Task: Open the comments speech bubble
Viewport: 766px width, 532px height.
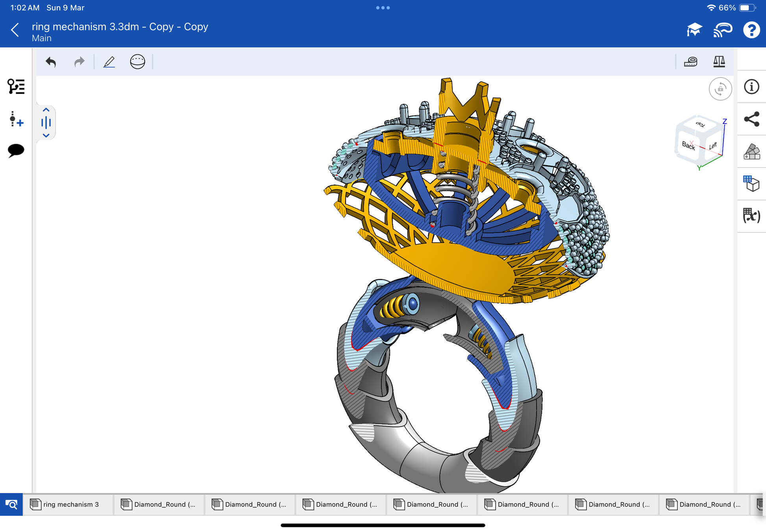Action: click(x=16, y=150)
